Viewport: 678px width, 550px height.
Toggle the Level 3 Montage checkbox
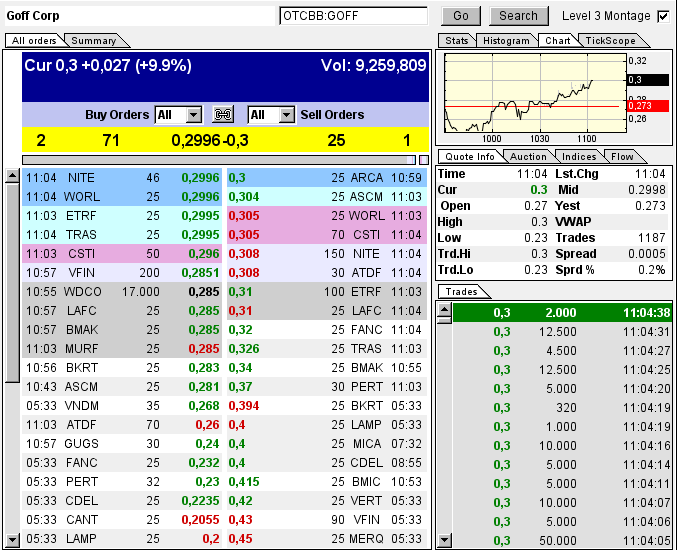tap(663, 16)
